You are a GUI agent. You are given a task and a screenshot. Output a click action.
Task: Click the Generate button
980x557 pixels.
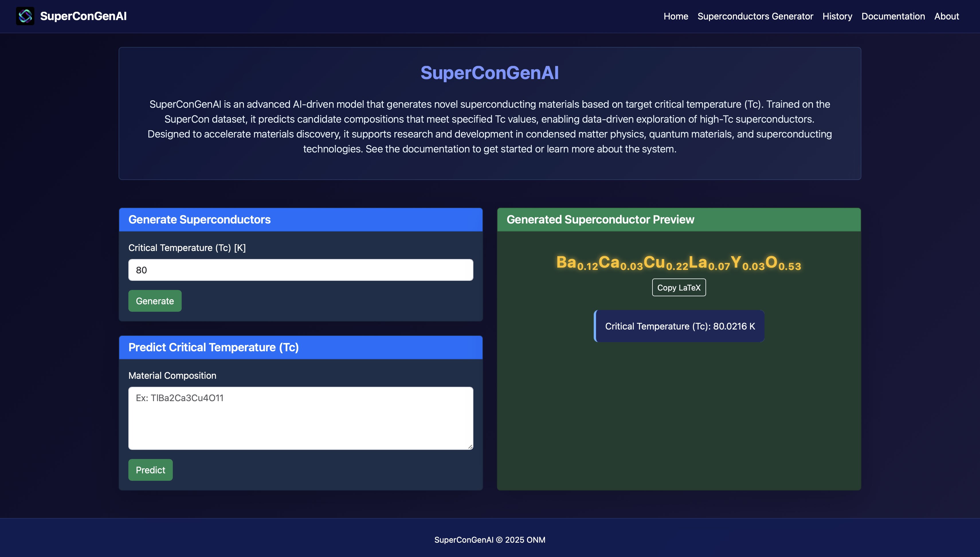coord(154,301)
